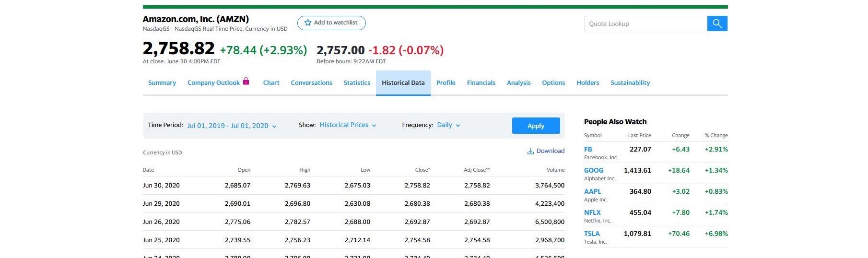Switch to the Analysis tab
Screen dimensions: 868x258
pos(518,83)
